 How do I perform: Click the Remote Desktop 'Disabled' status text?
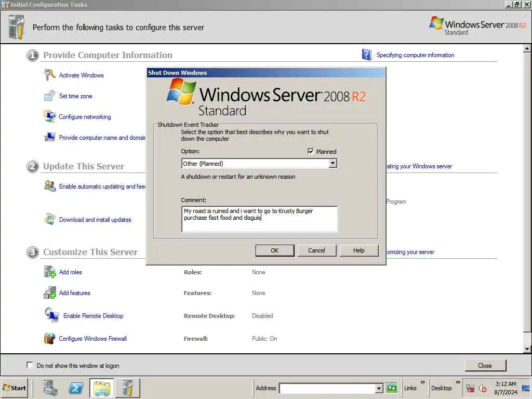click(x=262, y=315)
